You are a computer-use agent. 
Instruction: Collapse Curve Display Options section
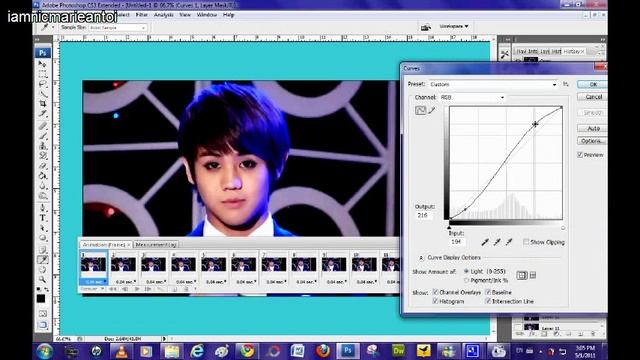click(x=421, y=258)
